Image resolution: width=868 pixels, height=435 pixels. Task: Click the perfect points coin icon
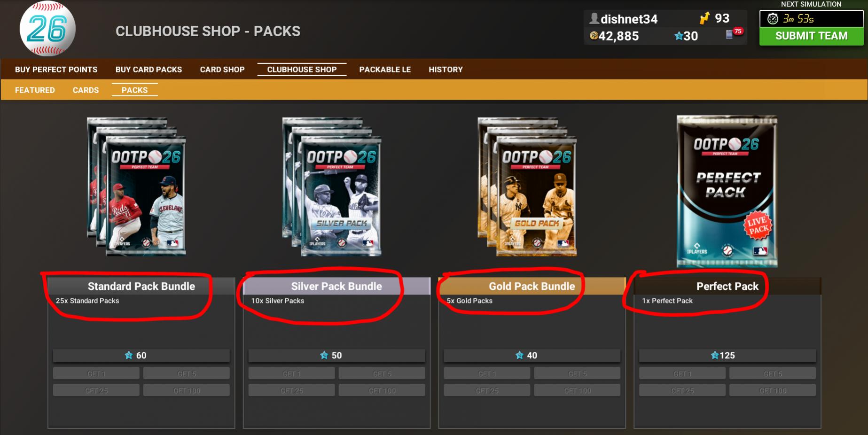point(594,36)
